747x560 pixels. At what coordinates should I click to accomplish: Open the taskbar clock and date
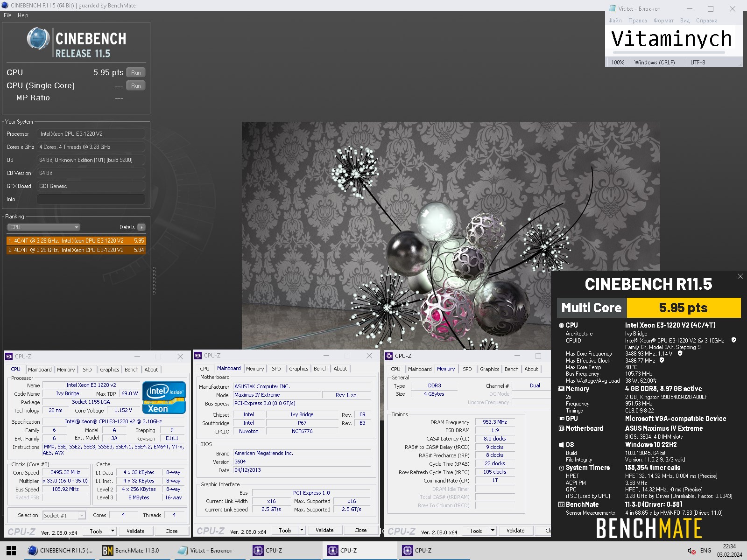click(x=729, y=551)
